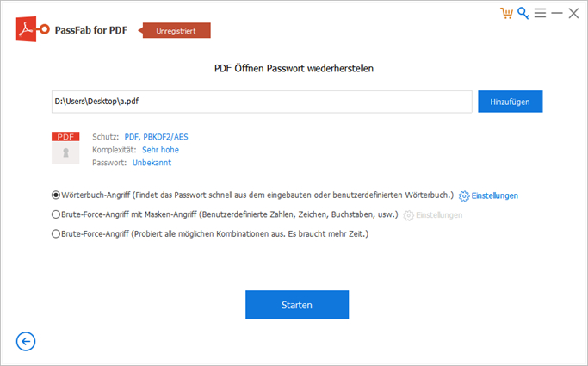Go back using the arrow icon

point(26,342)
